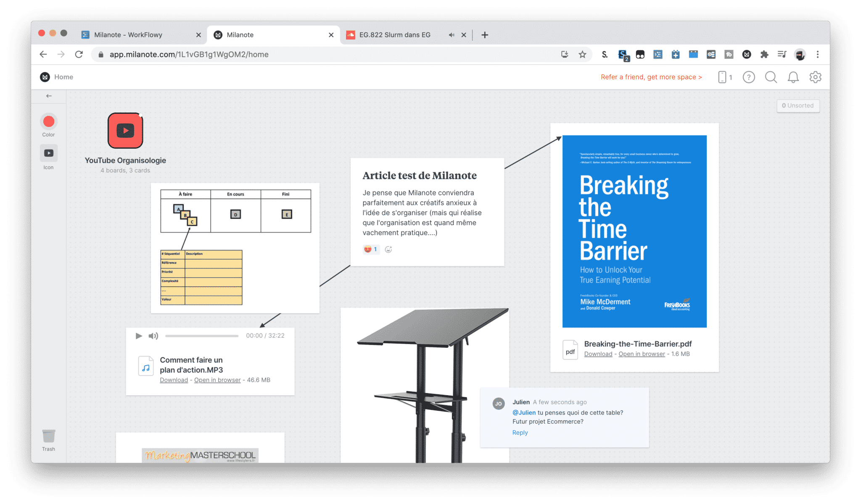Reload the page
The image size is (861, 504).
pos(79,54)
